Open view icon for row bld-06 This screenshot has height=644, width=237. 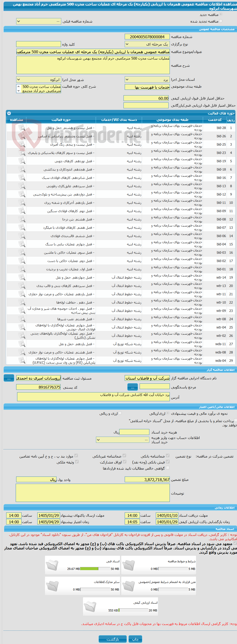[x=22, y=236]
